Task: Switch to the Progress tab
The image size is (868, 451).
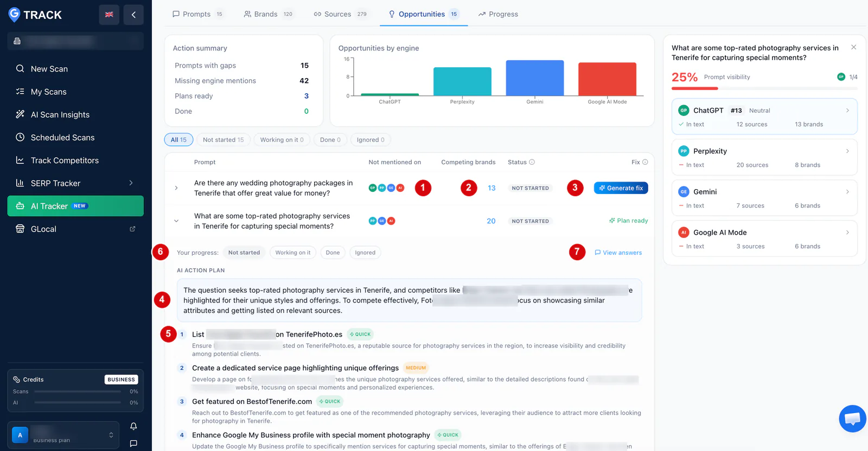Action: 498,14
